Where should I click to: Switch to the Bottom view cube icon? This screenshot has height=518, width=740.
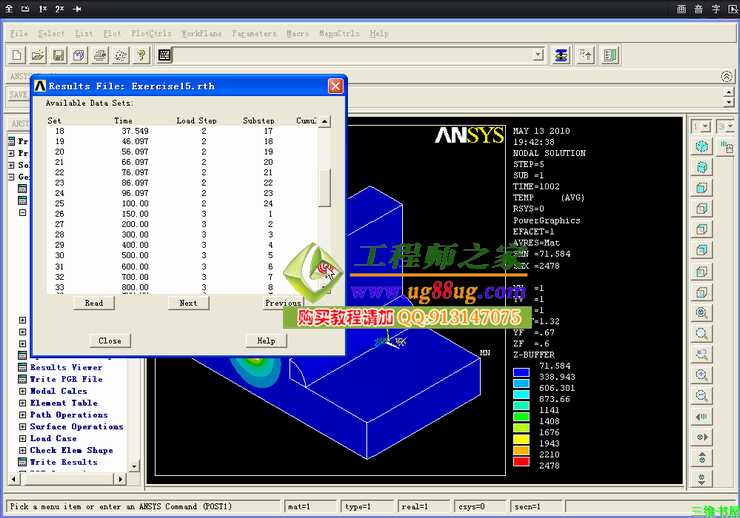(702, 292)
